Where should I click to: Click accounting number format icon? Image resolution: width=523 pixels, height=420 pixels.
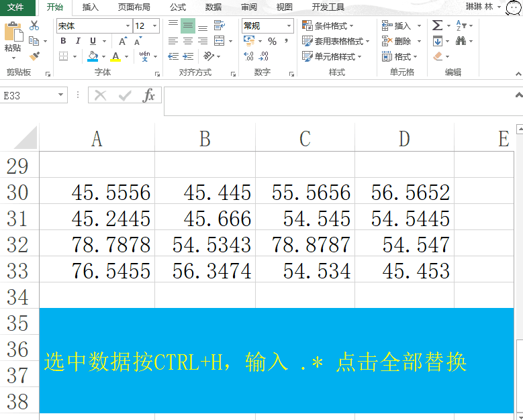tap(249, 41)
